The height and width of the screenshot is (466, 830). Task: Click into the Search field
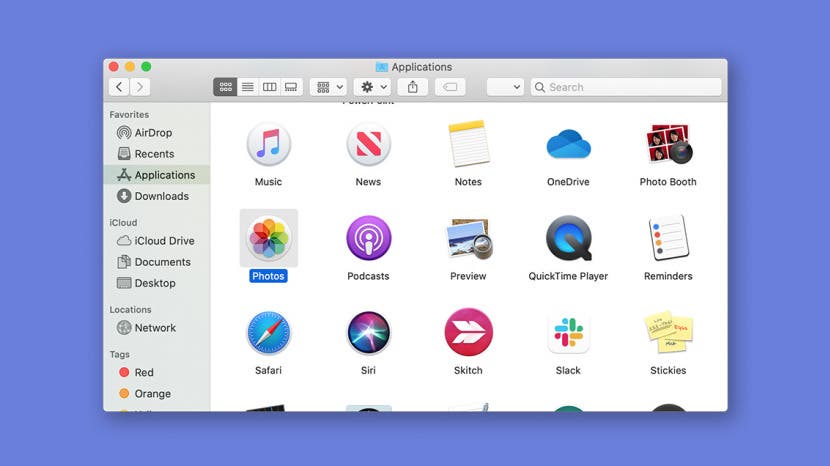click(x=626, y=87)
